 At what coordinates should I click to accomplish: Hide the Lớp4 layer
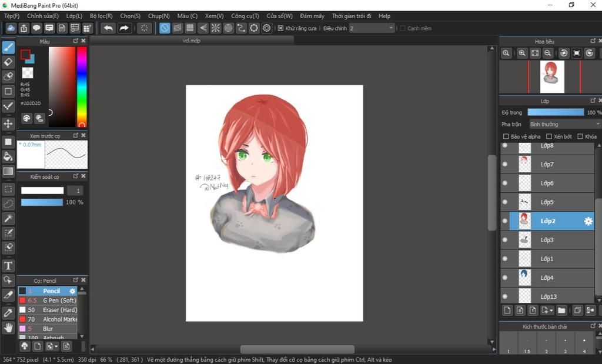[x=505, y=278]
